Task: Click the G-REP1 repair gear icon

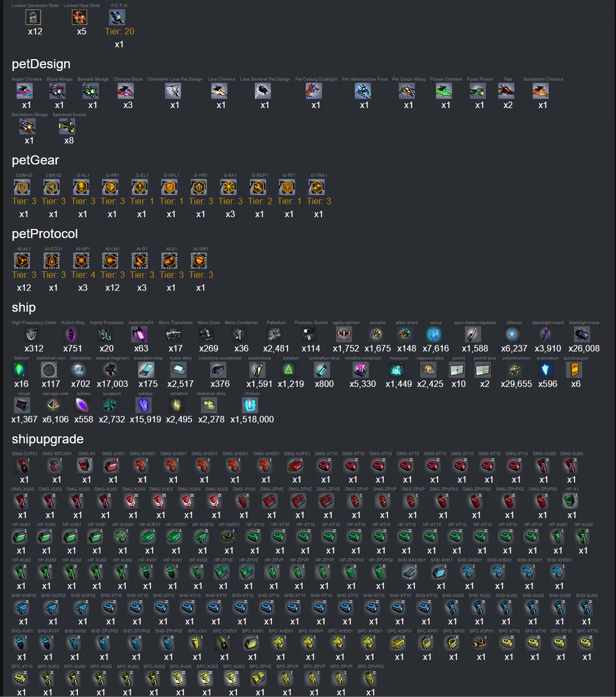Action: coord(258,187)
